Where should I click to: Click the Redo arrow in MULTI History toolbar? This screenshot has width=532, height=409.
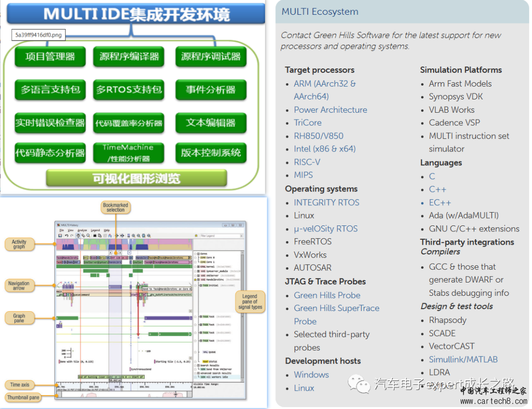(72, 235)
